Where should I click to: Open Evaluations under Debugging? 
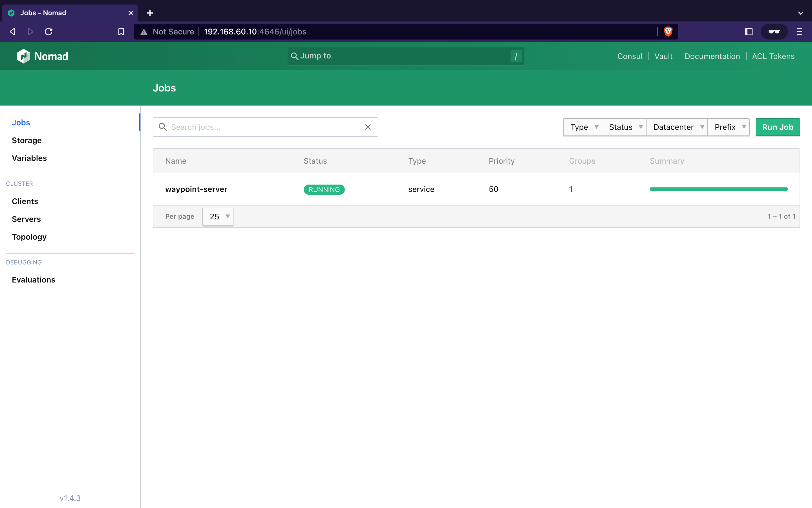coord(34,280)
